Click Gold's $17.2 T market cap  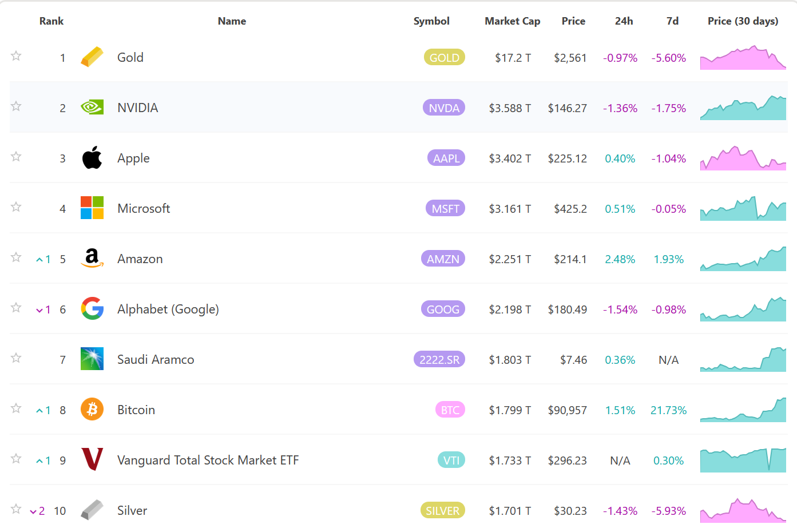513,58
